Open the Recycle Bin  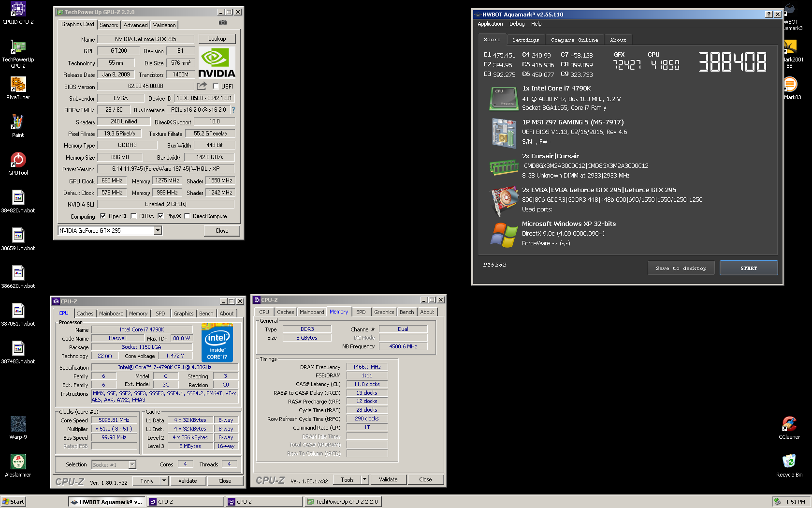click(789, 465)
